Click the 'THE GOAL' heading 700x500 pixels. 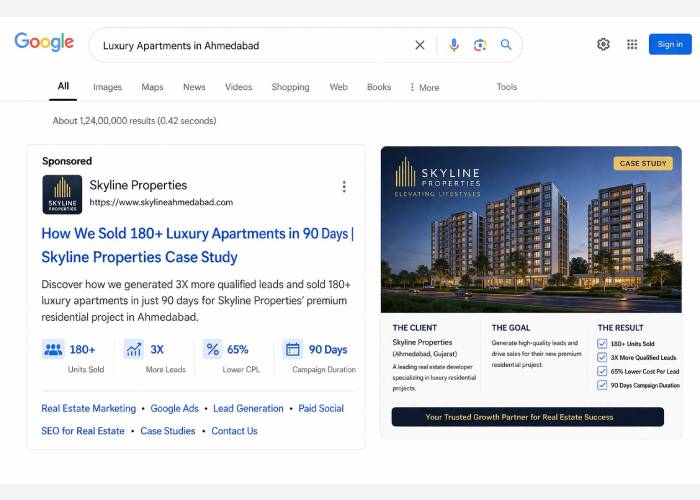pos(511,328)
